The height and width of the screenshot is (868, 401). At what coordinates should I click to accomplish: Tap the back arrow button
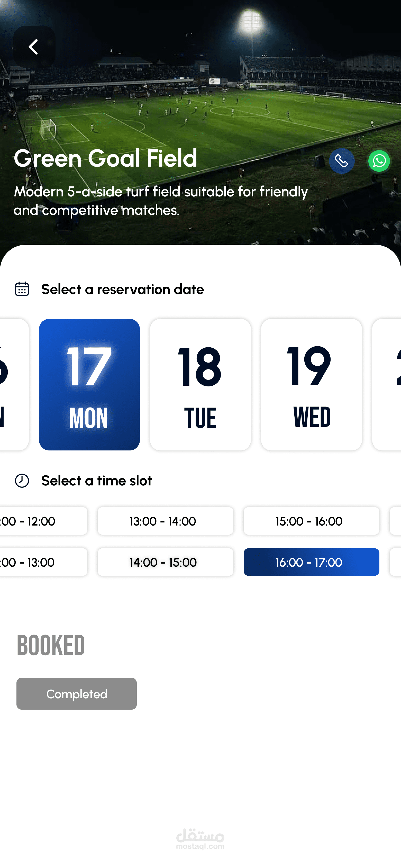[x=34, y=47]
